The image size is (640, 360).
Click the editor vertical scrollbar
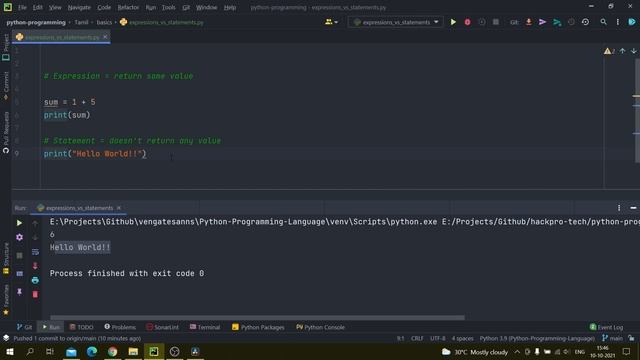(637, 110)
